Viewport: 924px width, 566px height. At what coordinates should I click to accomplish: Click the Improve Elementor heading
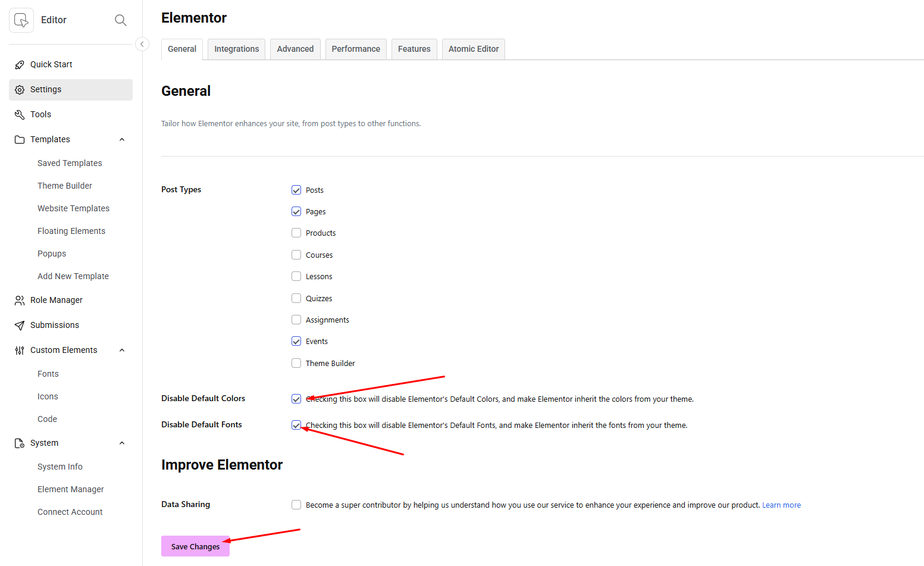(222, 465)
